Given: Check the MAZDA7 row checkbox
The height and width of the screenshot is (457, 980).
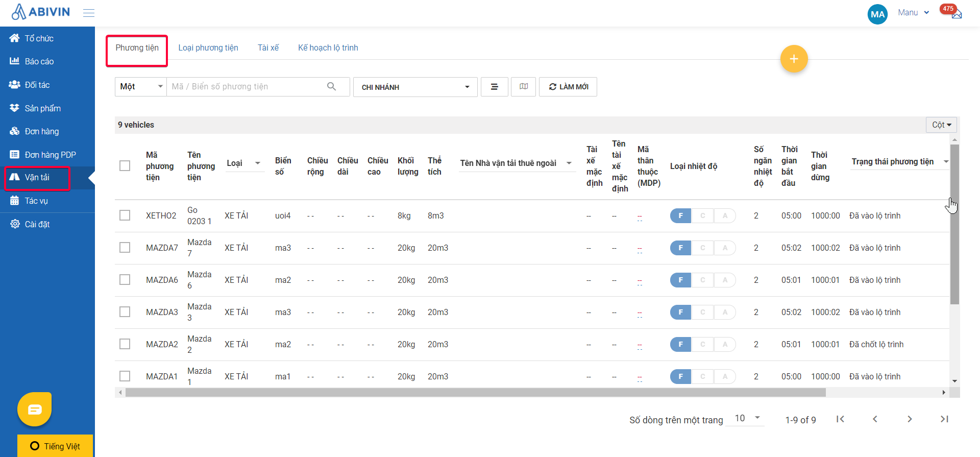Looking at the screenshot, I should click(x=125, y=248).
